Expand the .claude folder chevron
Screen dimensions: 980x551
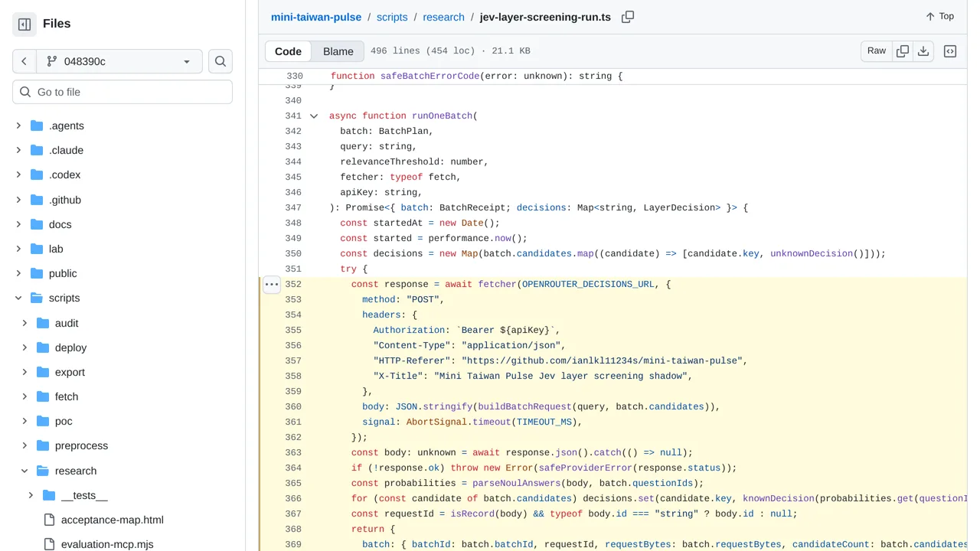(18, 150)
